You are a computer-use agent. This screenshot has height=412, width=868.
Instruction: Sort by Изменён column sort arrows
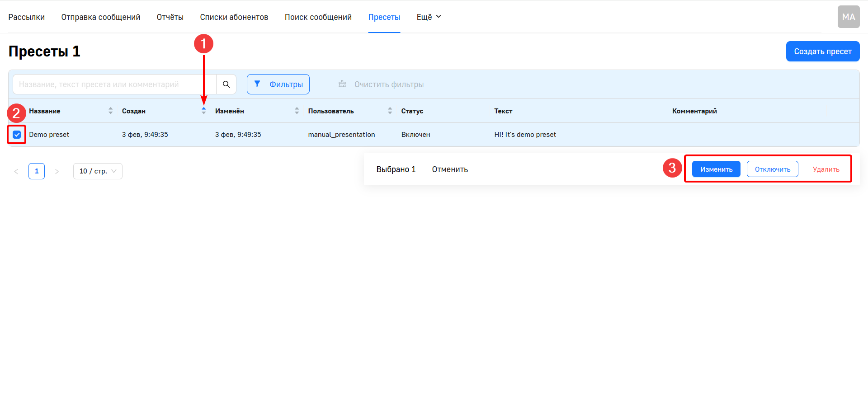[x=297, y=111]
